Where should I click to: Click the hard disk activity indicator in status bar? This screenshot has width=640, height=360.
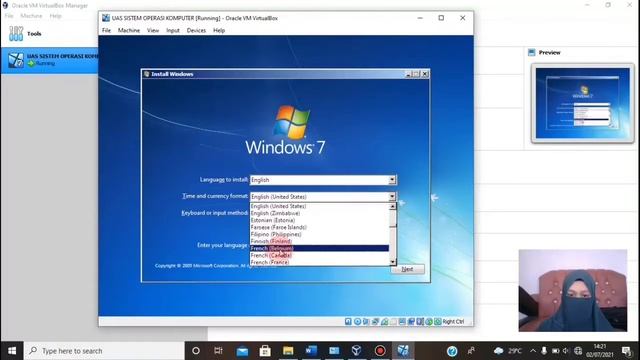(x=348, y=322)
